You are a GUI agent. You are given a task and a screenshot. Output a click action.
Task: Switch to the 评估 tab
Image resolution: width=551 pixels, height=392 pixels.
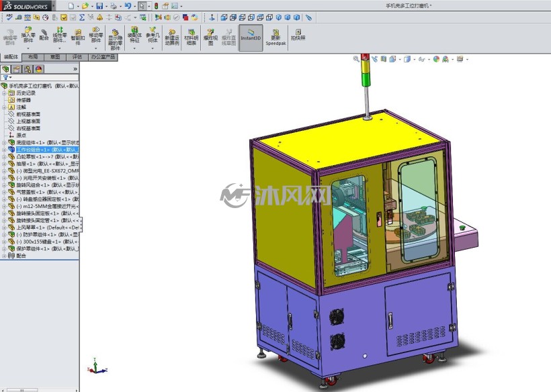tap(77, 57)
